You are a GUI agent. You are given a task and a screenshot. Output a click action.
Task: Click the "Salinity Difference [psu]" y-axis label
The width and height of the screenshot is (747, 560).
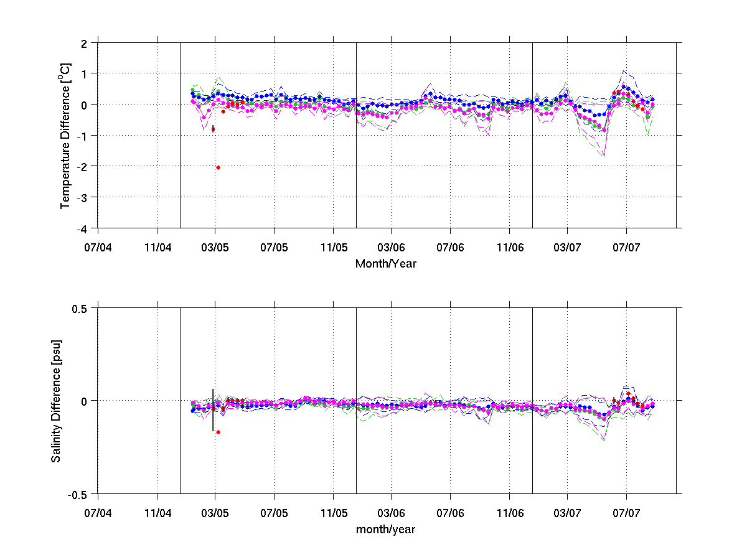pyautogui.click(x=56, y=401)
